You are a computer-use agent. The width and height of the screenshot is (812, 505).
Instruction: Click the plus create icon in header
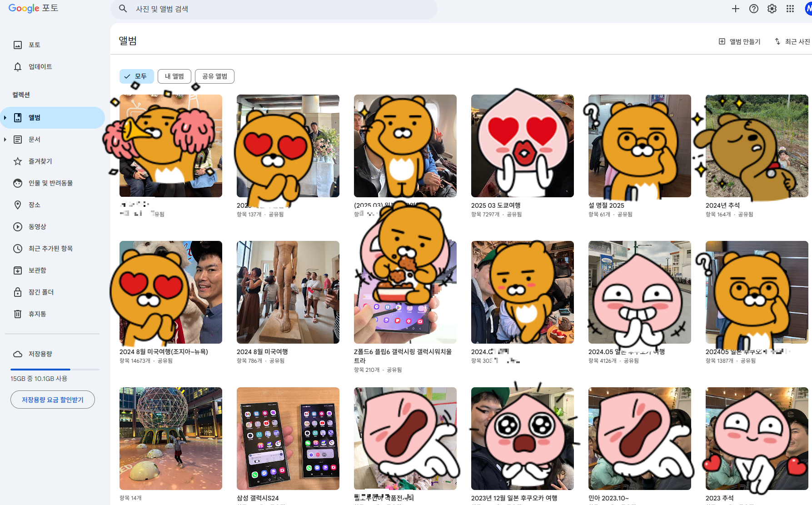736,9
